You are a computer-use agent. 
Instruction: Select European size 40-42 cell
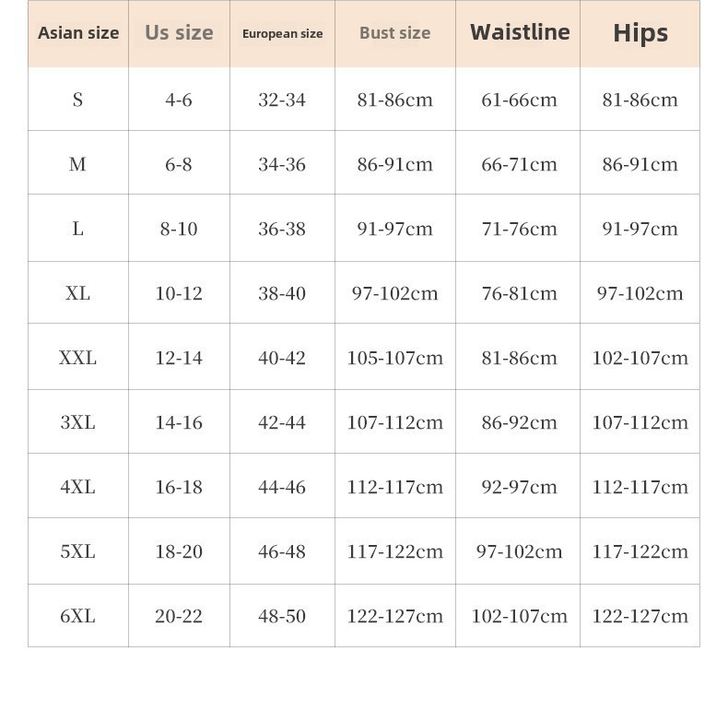282,358
